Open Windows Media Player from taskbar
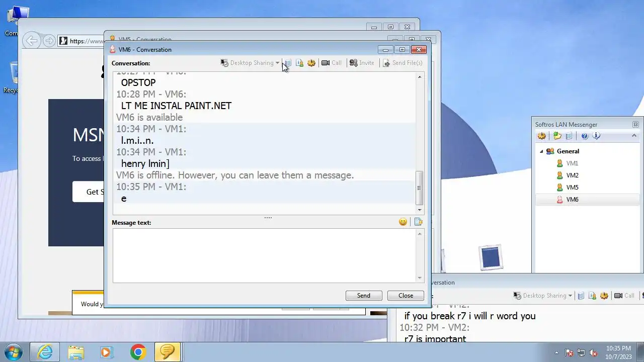 tap(106, 352)
